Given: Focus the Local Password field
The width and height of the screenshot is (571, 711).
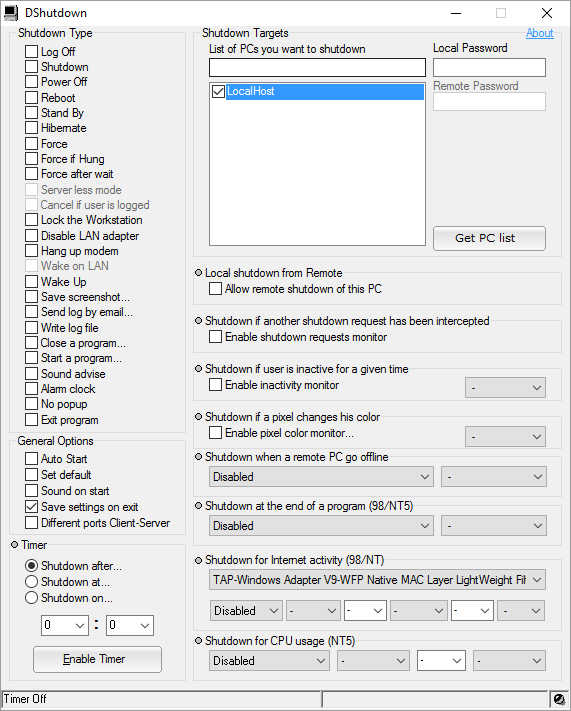Looking at the screenshot, I should tap(489, 68).
